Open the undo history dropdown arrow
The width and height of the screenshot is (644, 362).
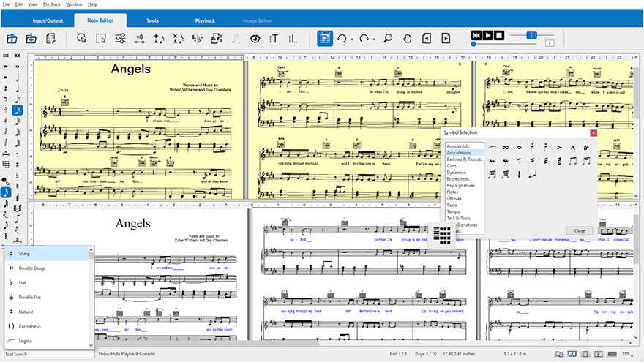click(352, 39)
